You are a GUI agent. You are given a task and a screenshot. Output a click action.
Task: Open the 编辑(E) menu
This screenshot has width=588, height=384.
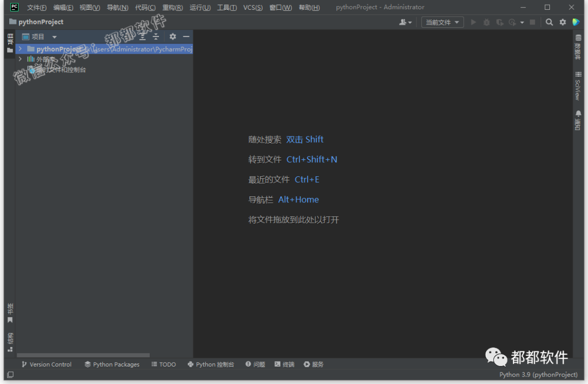pos(63,8)
